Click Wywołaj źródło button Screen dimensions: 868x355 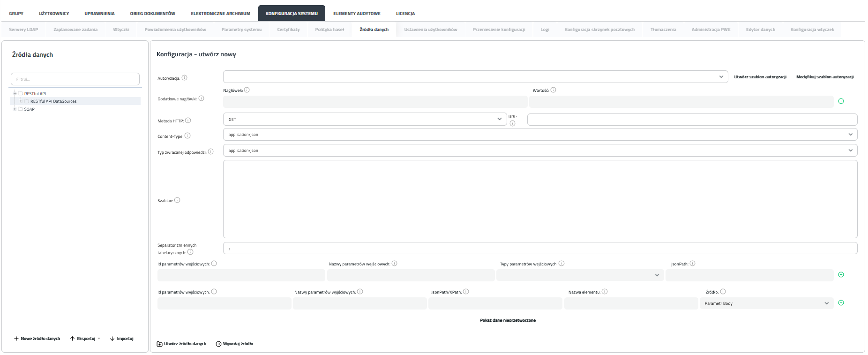tap(234, 344)
